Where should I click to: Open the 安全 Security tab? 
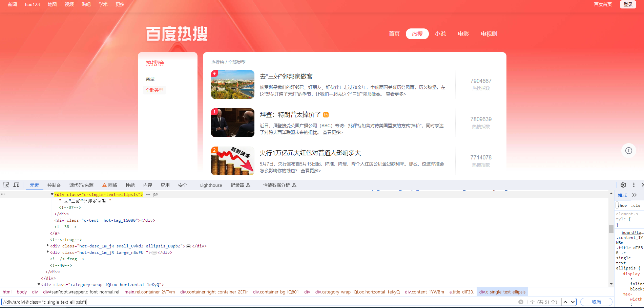coord(183,185)
